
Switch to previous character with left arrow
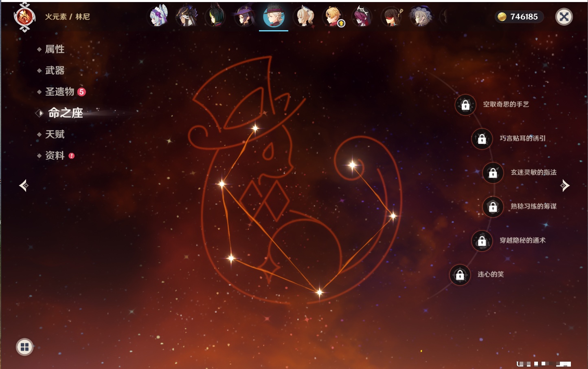pos(24,186)
